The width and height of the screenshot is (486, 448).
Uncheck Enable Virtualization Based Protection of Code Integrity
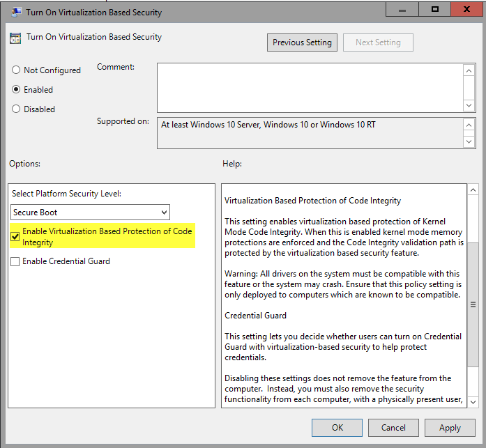(15, 237)
